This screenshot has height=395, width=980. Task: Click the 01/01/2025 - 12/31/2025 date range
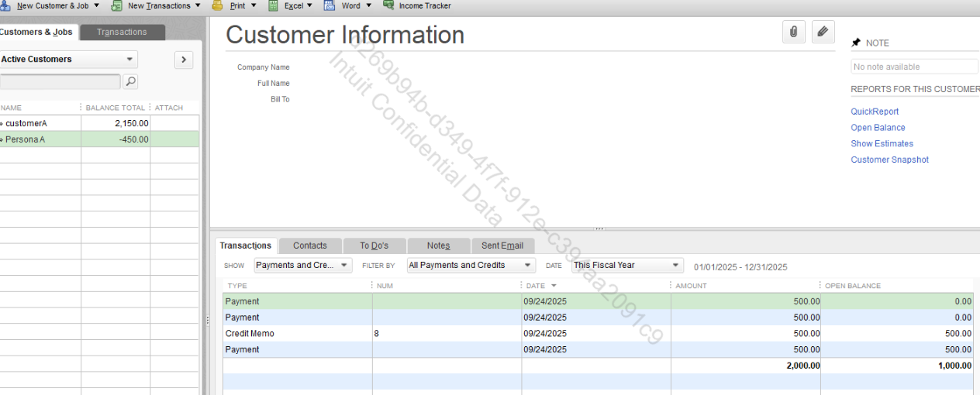[x=740, y=267]
